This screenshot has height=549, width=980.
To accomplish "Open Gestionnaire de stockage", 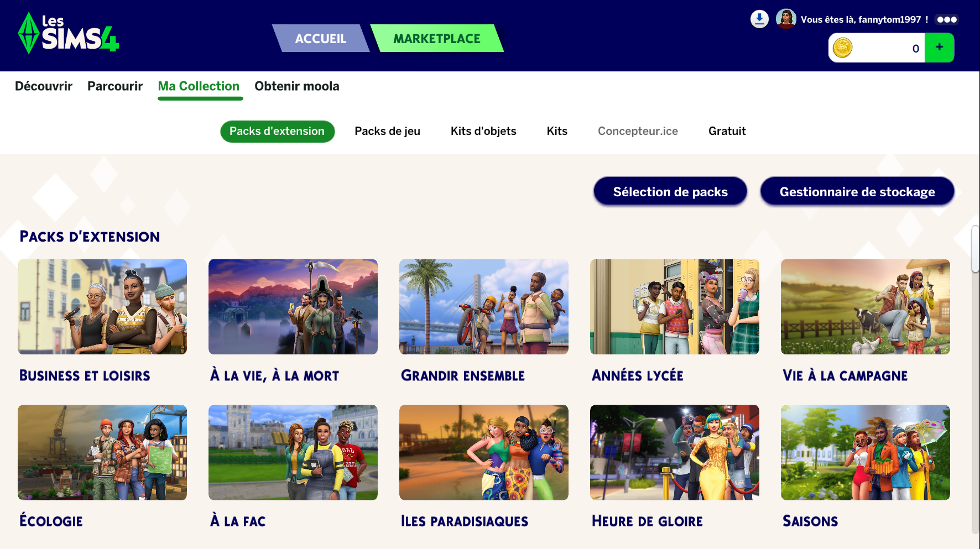I will pos(857,191).
